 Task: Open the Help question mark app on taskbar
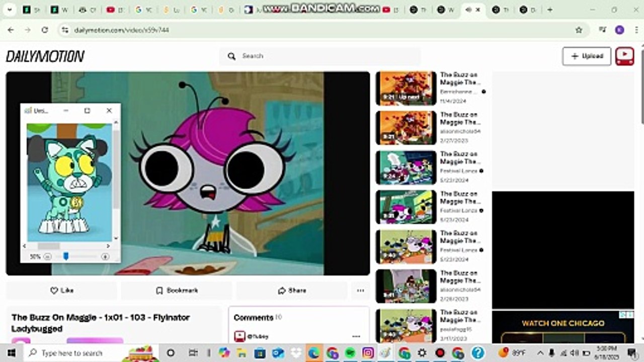[477, 353]
